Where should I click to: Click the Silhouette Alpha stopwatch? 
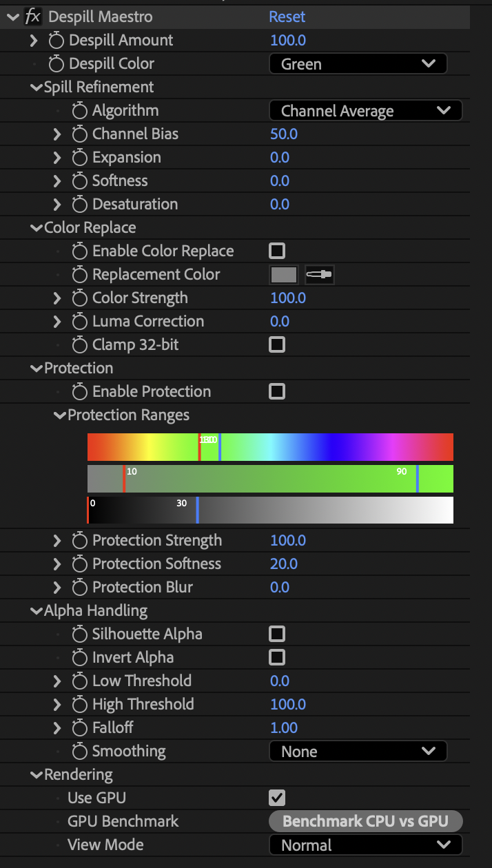[x=79, y=634]
